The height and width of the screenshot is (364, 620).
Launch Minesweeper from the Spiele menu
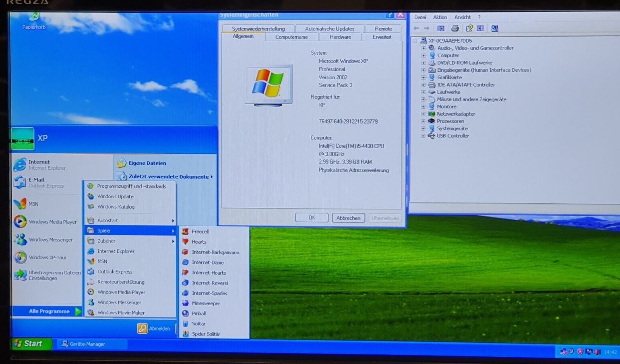point(205,303)
